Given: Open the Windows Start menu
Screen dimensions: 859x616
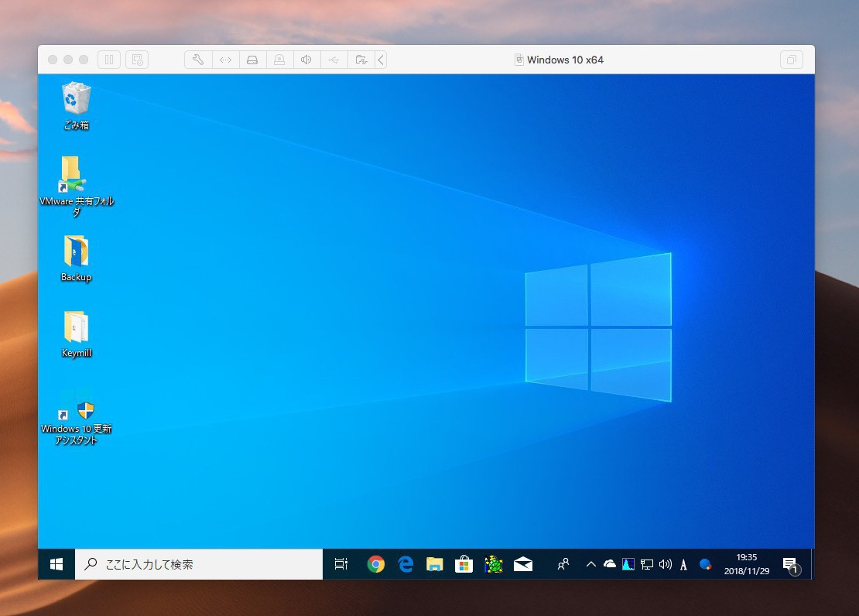Looking at the screenshot, I should tap(56, 564).
